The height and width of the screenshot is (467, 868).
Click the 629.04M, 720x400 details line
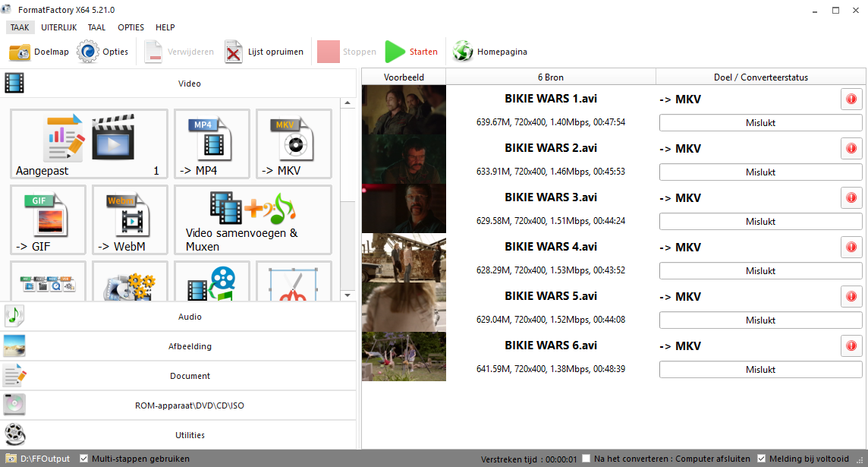coord(551,320)
